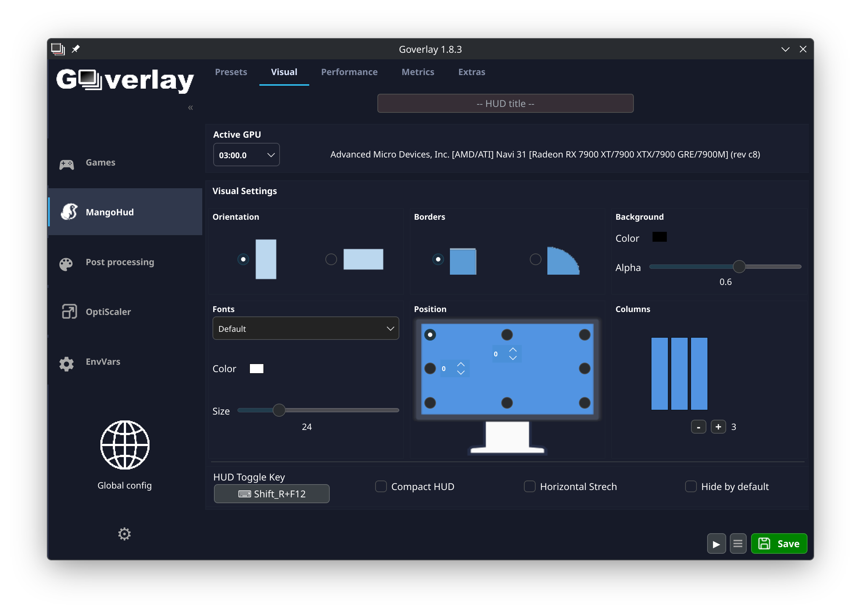Open the Fonts Default dropdown
This screenshot has height=616, width=861.
[306, 328]
